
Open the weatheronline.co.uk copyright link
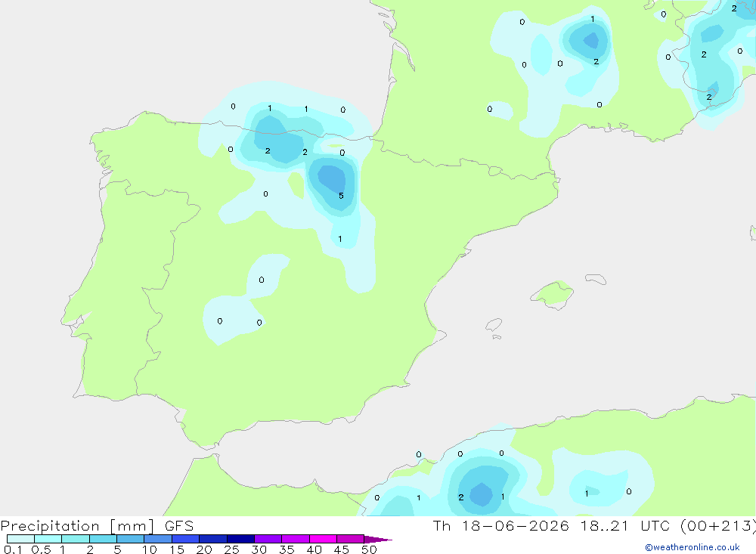point(692,547)
